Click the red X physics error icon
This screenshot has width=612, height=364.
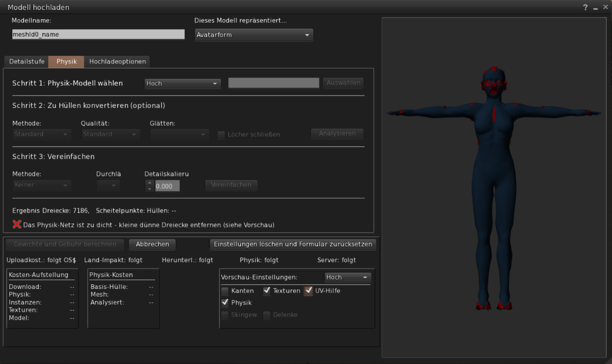pos(17,224)
